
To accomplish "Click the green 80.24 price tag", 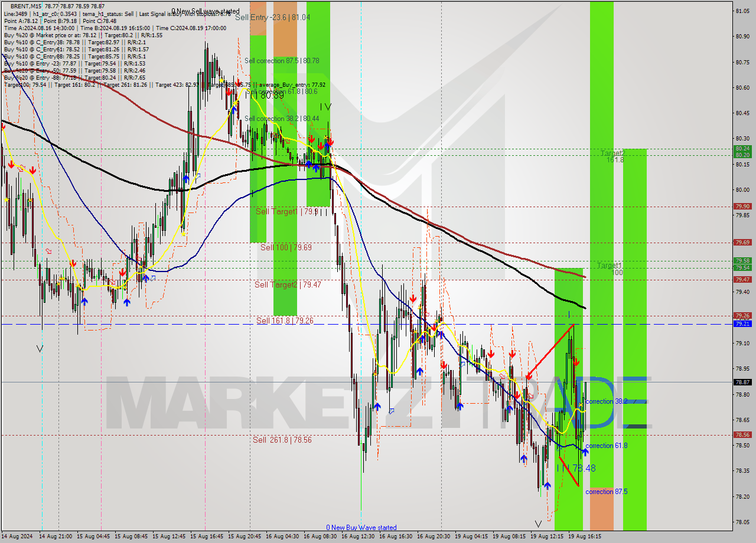I will tap(742, 149).
